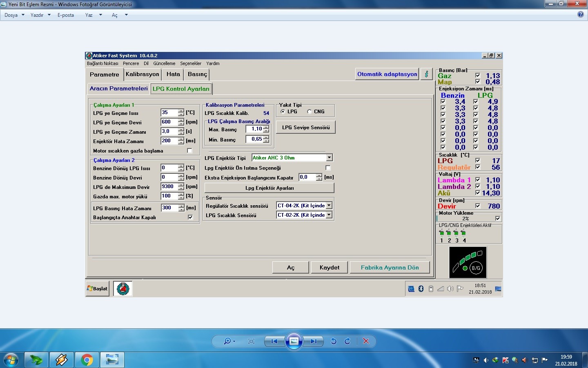
Task: Click the E-posta toolbar item
Action: 66,15
